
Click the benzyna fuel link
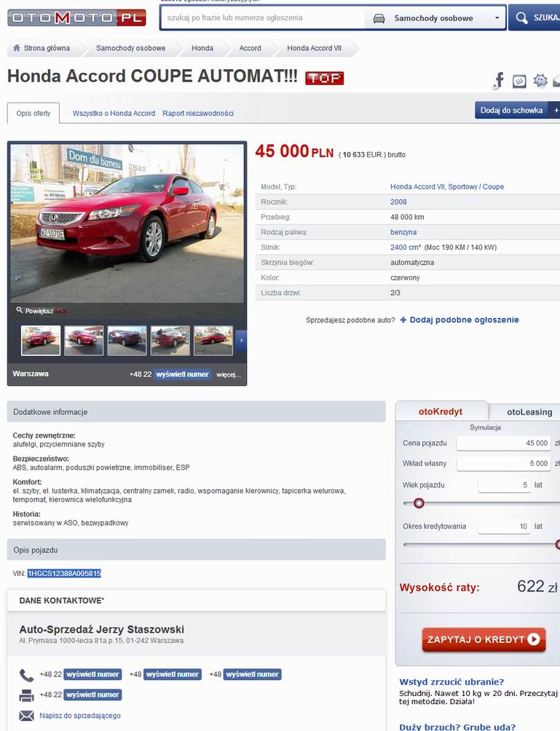403,232
